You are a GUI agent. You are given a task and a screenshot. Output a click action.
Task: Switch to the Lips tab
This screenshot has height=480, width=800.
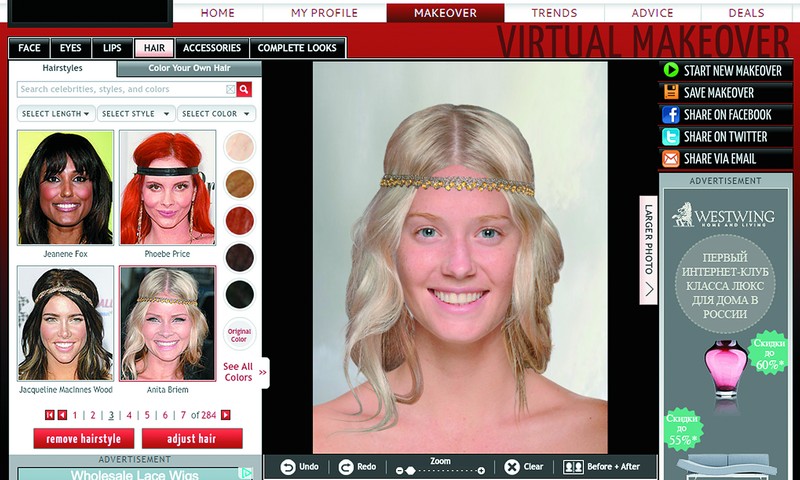[112, 48]
